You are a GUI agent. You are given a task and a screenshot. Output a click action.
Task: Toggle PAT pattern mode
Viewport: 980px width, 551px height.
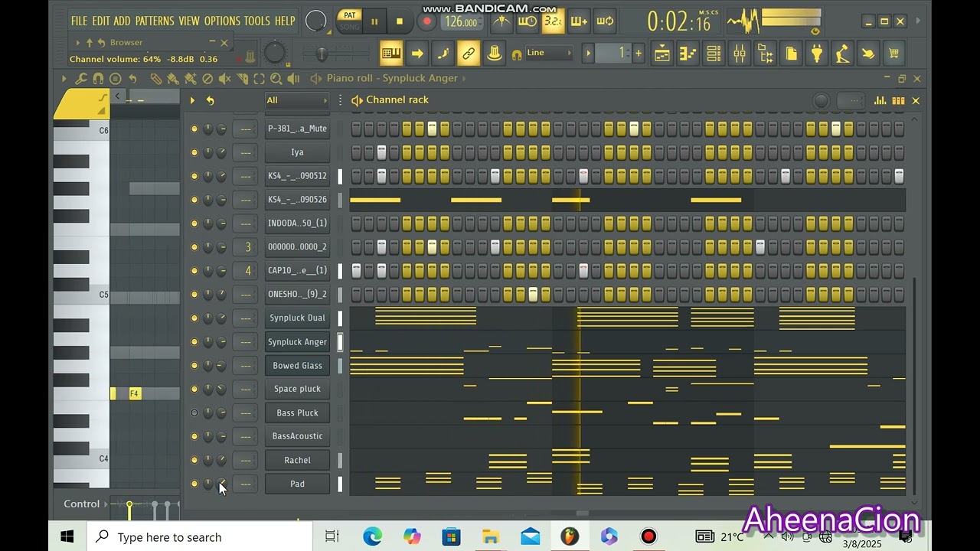click(x=350, y=15)
